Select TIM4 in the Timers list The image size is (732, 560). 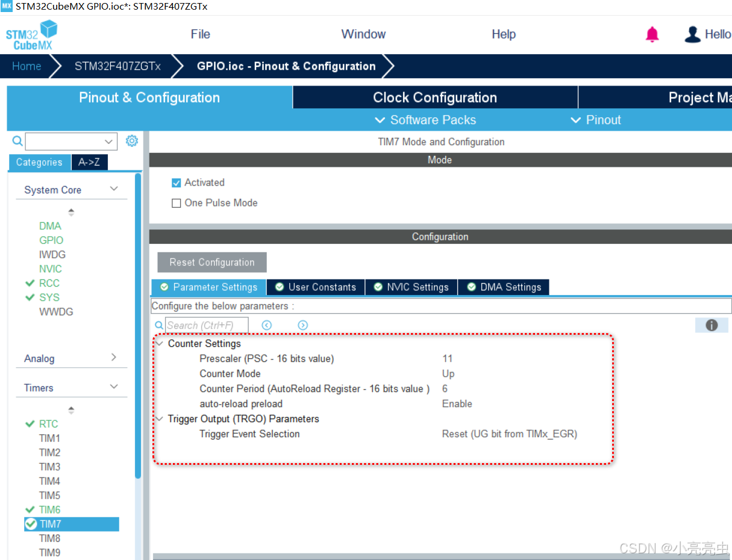[x=50, y=482]
